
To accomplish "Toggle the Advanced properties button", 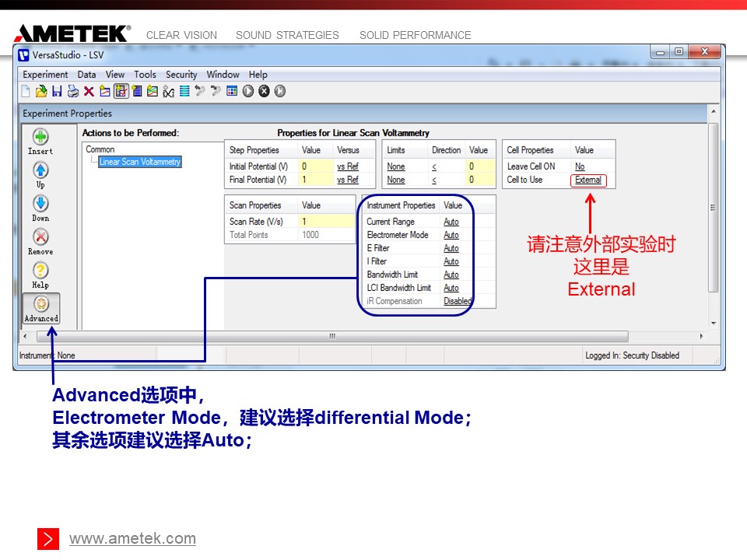I will (x=41, y=307).
